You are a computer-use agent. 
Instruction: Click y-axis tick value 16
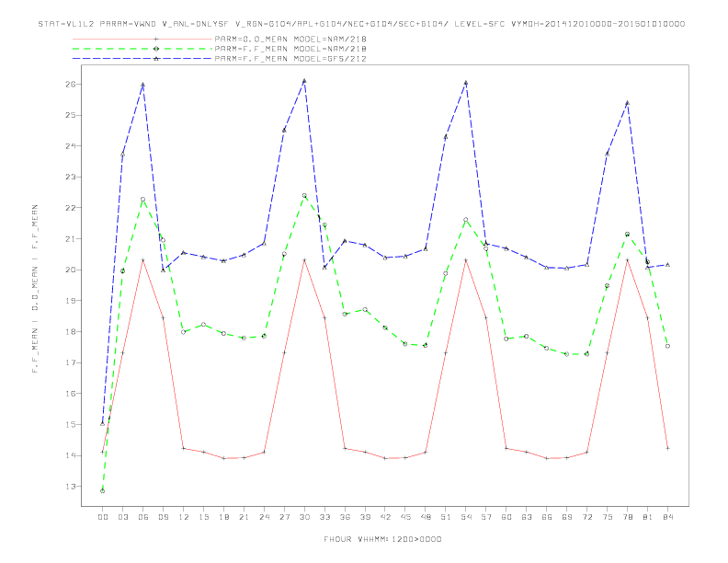click(71, 394)
